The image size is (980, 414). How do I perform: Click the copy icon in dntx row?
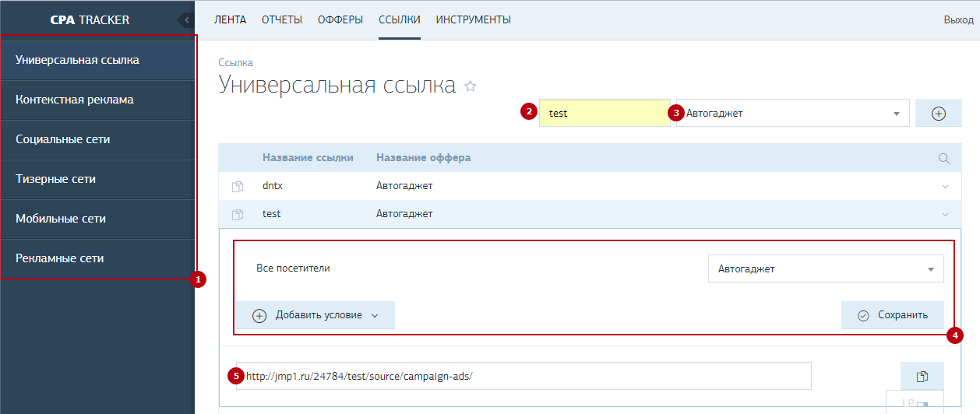(x=238, y=187)
